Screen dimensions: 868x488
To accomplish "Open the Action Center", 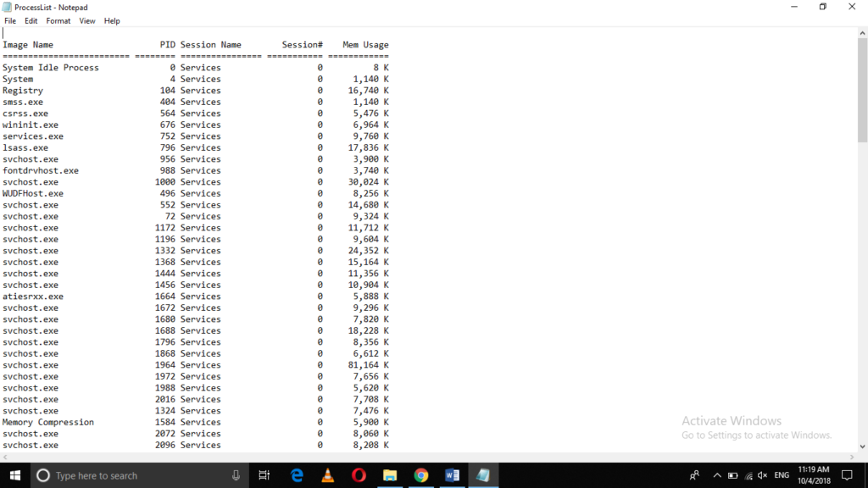I will pos(847,474).
